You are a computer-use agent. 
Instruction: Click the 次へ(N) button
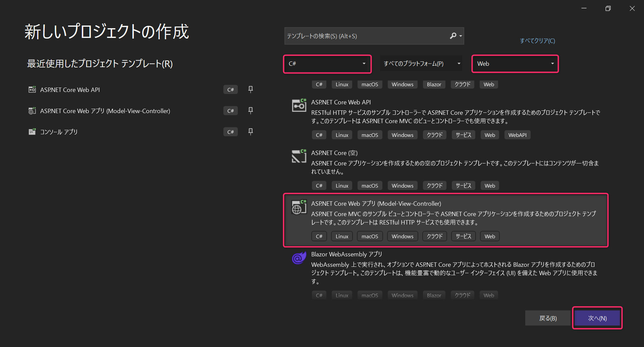pyautogui.click(x=597, y=318)
